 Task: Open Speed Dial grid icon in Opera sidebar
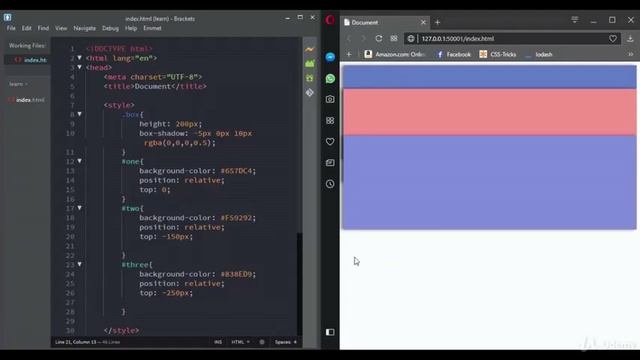pos(330,120)
